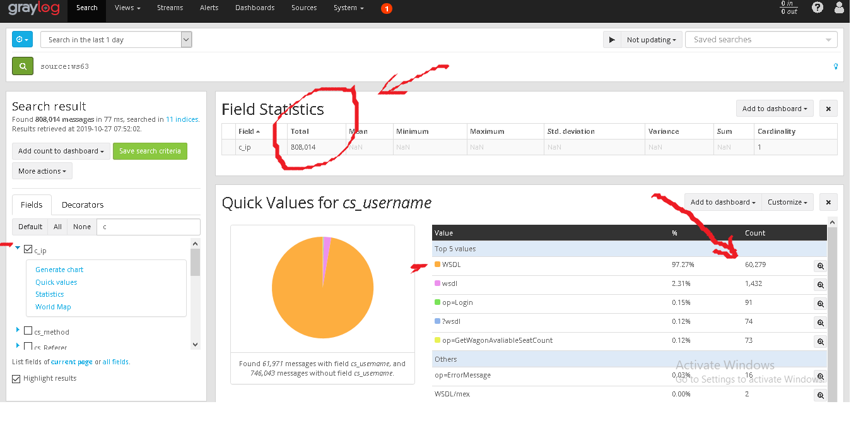Open the World Map link under c_ip
This screenshot has width=868, height=428.
pyautogui.click(x=53, y=307)
